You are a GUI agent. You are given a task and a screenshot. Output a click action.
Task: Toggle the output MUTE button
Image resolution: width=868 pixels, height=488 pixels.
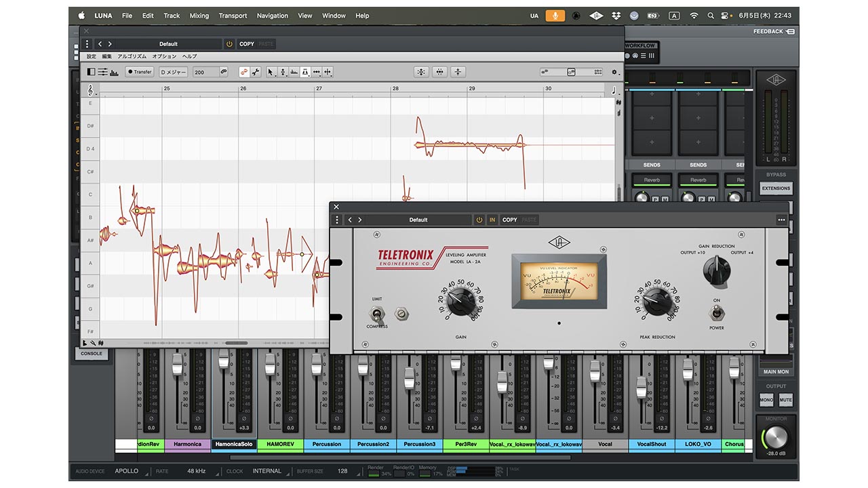[x=785, y=400]
